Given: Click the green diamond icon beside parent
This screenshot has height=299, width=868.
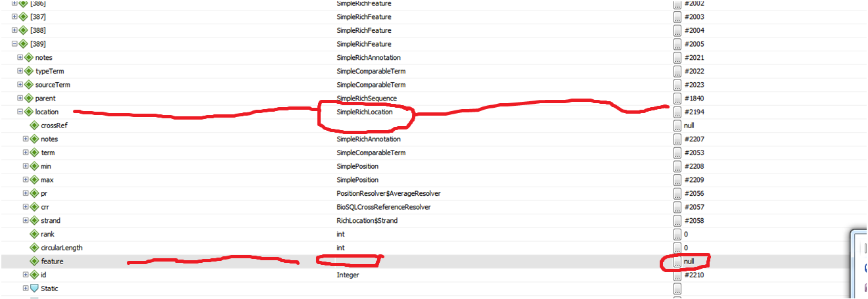Looking at the screenshot, I should (29, 99).
